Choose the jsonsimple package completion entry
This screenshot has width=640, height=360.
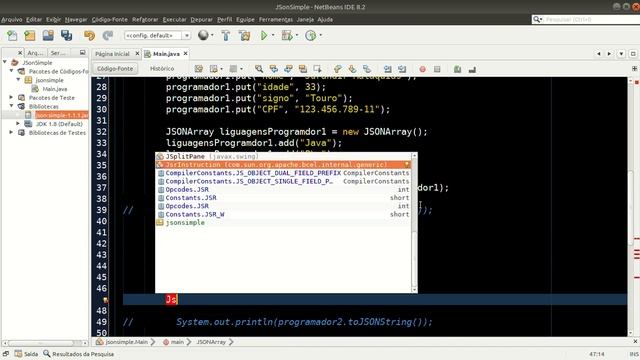coord(284,222)
